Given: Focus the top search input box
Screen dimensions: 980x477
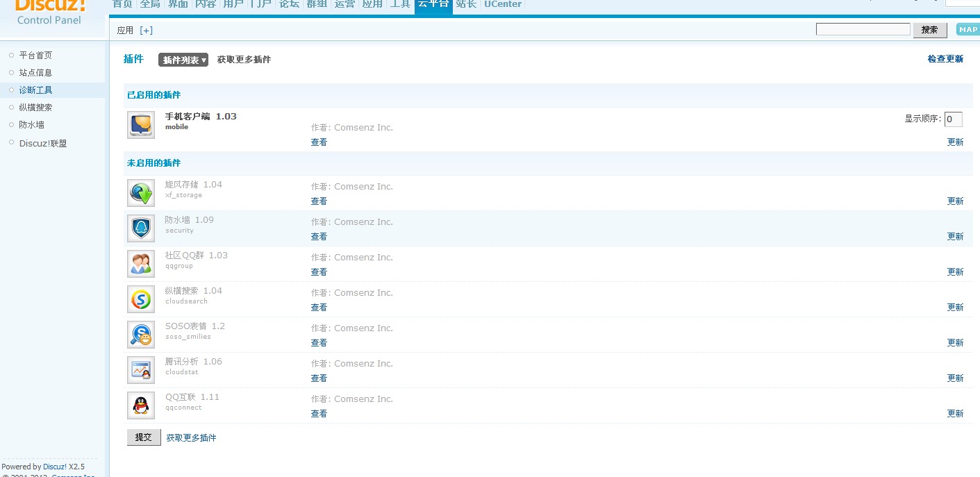Looking at the screenshot, I should 863,29.
